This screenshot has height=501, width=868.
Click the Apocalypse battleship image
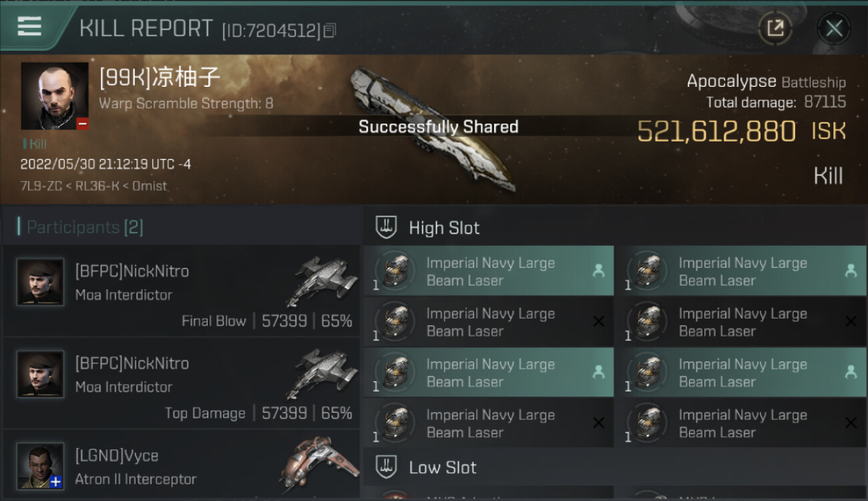click(x=435, y=127)
